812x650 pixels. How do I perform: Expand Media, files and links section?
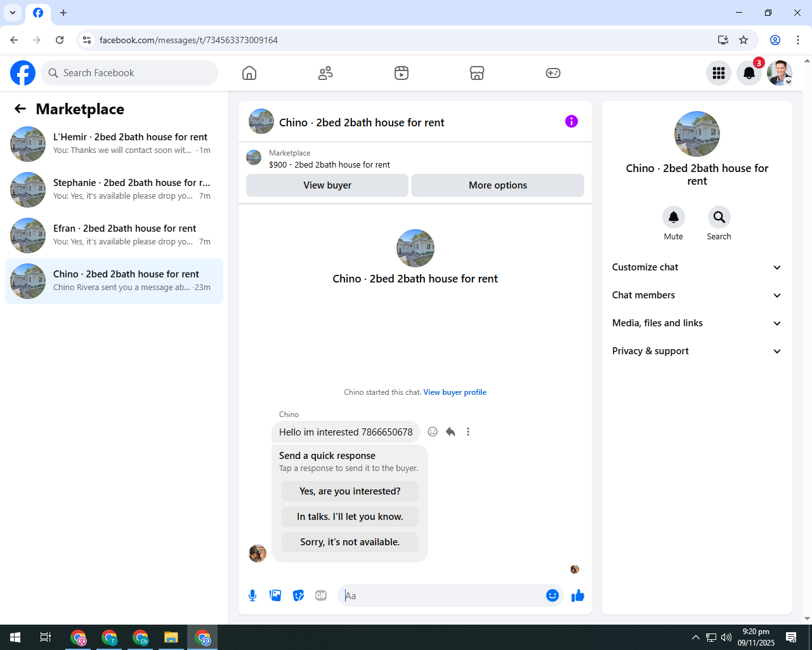point(697,323)
